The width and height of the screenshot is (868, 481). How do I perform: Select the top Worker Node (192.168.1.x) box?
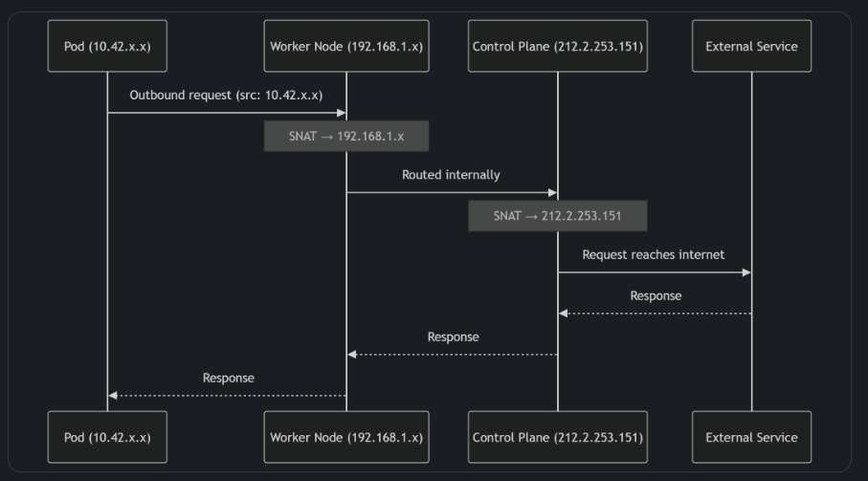[x=346, y=46]
